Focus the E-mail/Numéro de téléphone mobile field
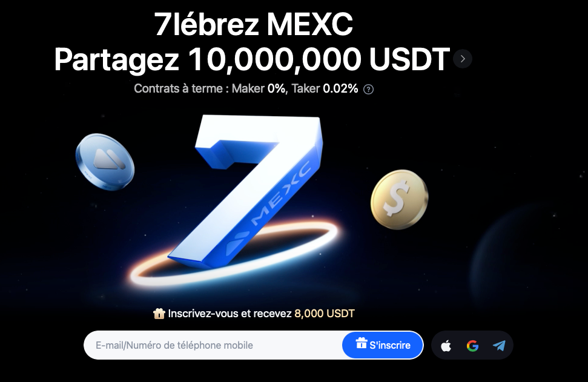 pyautogui.click(x=213, y=345)
